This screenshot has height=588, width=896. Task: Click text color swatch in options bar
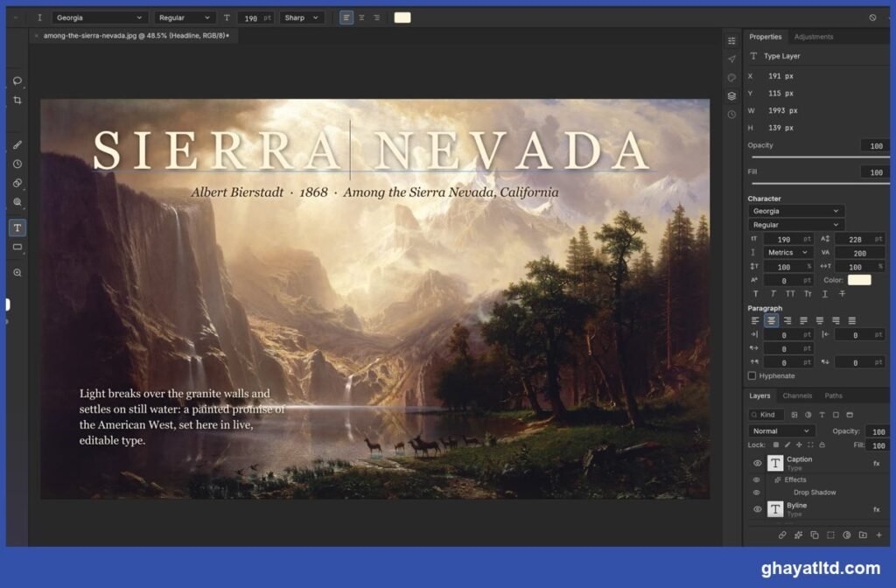402,17
